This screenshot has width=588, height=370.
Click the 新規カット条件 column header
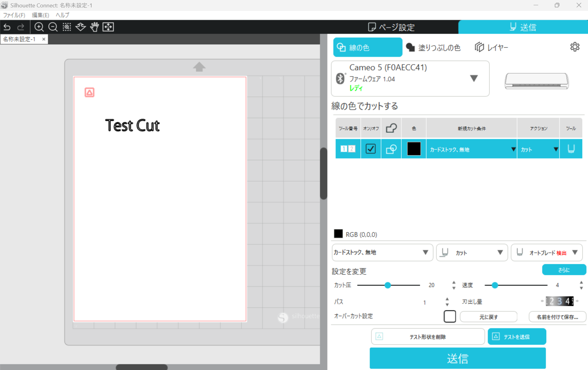click(472, 128)
